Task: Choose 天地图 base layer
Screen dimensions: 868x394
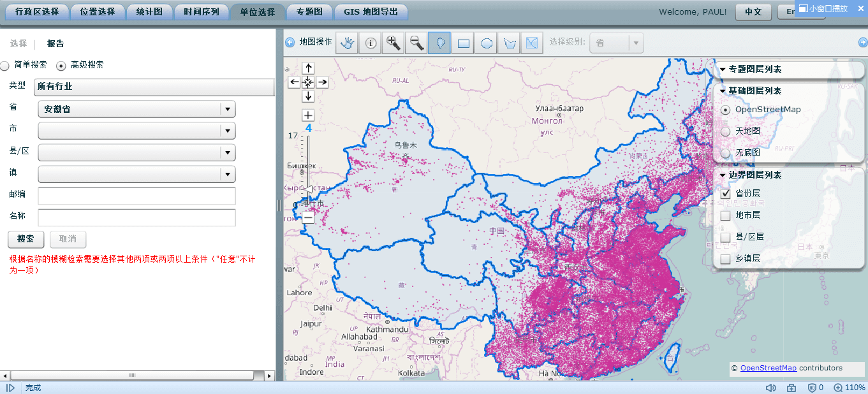Action: point(725,131)
